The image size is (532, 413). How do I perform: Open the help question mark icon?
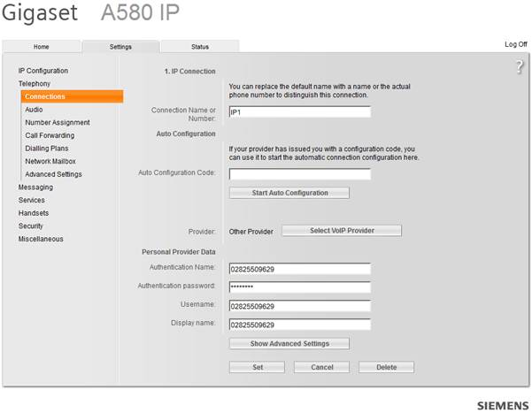[520, 67]
